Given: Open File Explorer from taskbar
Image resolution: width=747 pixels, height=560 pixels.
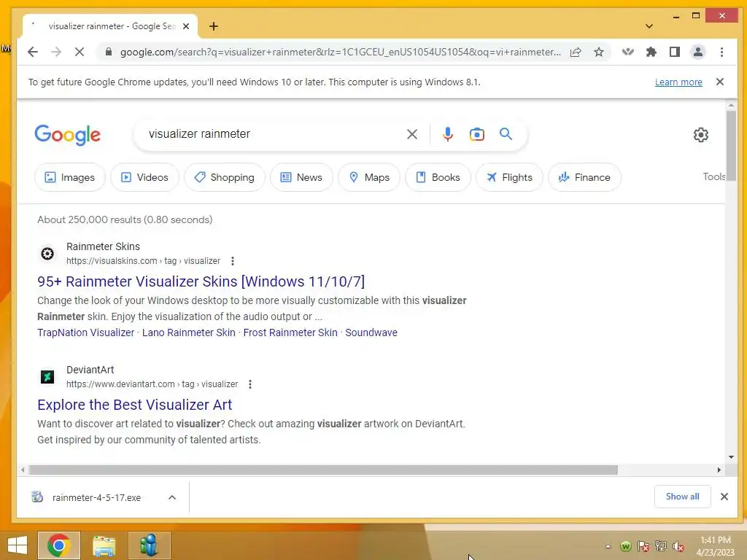Looking at the screenshot, I should point(104,545).
